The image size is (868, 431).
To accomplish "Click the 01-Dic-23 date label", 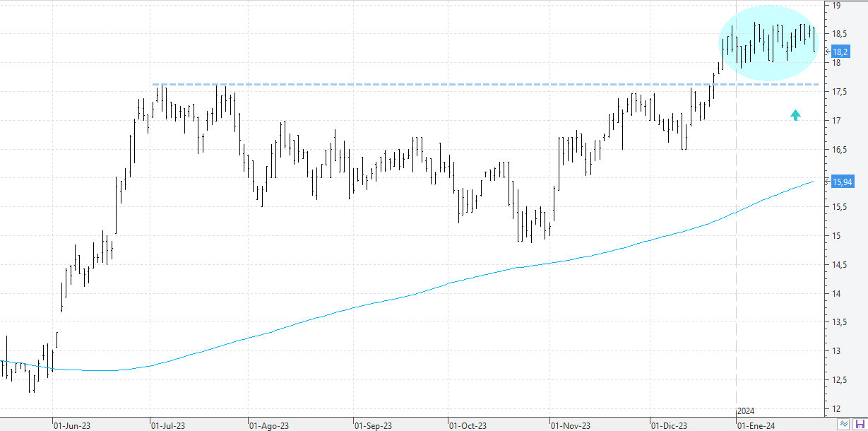I will pos(668,426).
